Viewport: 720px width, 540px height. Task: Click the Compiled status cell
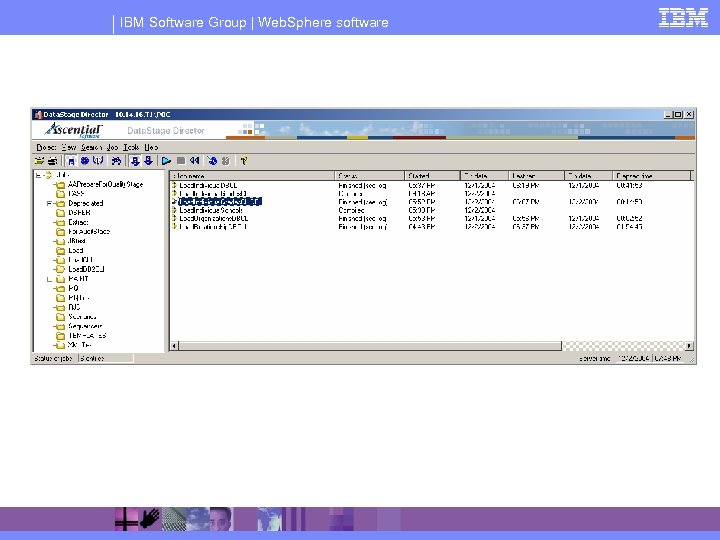click(x=351, y=210)
